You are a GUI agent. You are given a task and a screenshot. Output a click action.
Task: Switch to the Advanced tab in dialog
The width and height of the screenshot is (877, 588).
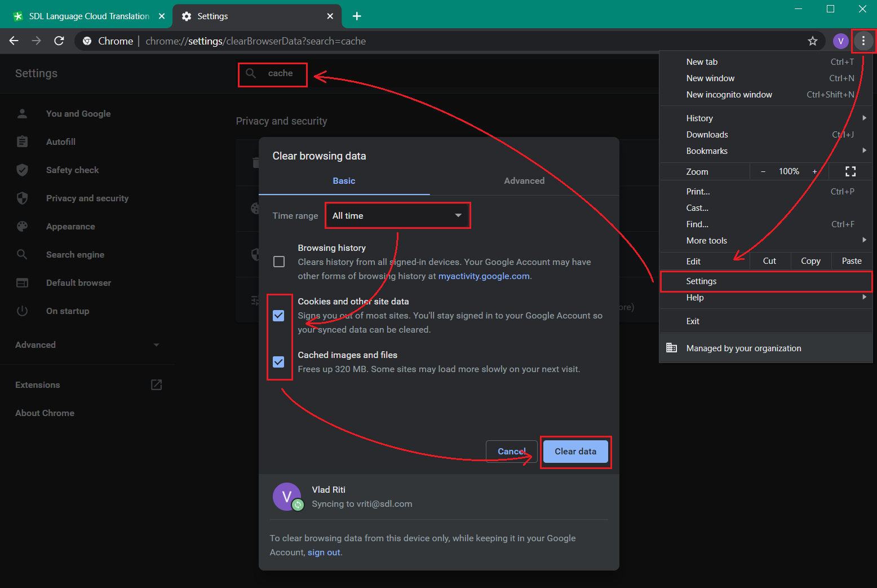524,180
